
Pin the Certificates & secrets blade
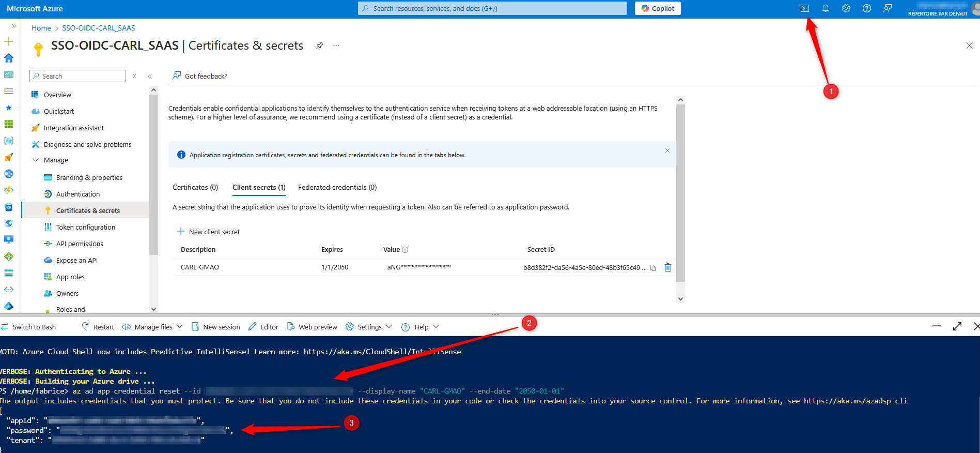pos(320,46)
